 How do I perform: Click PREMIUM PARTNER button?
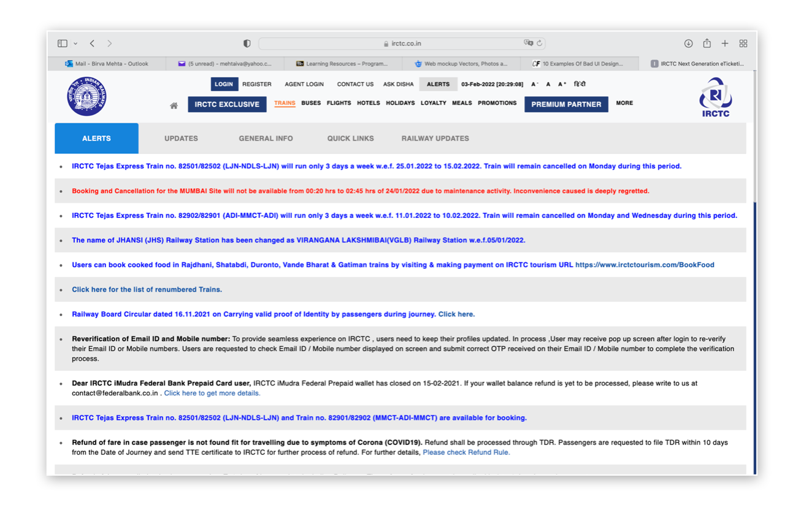tap(566, 104)
